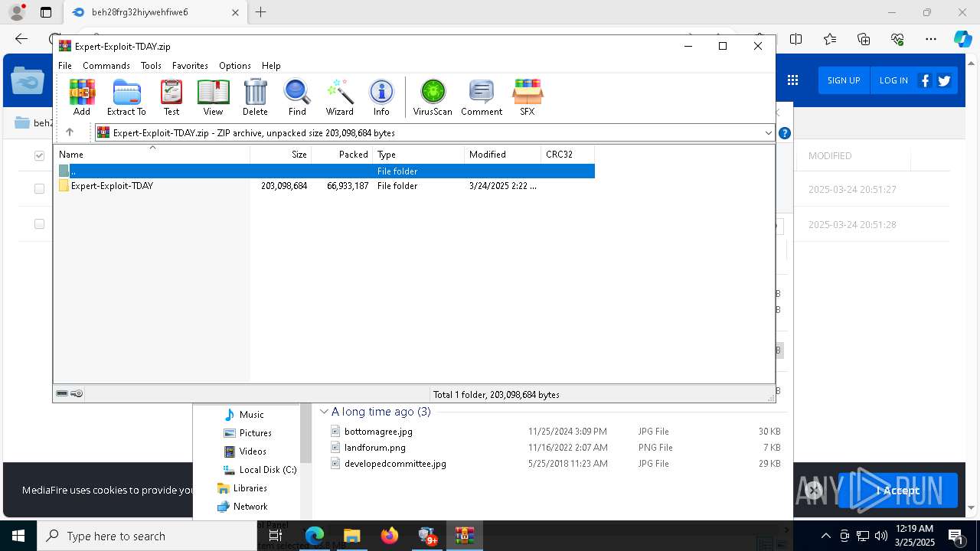This screenshot has height=551, width=980.
Task: Tick the first file checkbox in MediaFire
Action: point(39,189)
